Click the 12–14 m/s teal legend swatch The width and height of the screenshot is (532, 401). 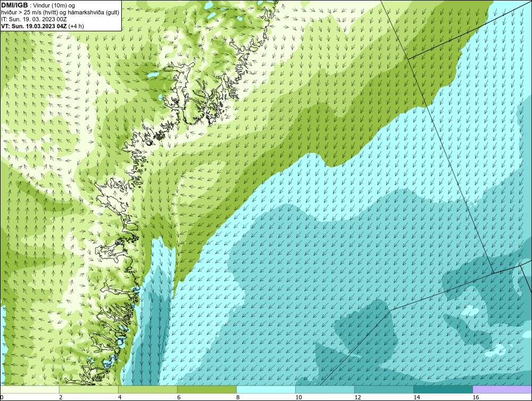(x=384, y=389)
